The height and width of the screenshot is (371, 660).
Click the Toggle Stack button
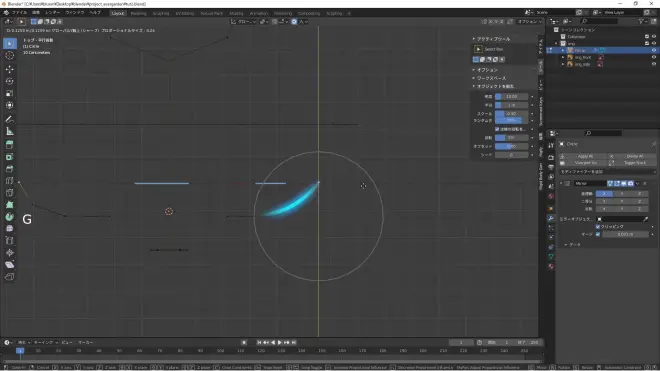point(634,163)
